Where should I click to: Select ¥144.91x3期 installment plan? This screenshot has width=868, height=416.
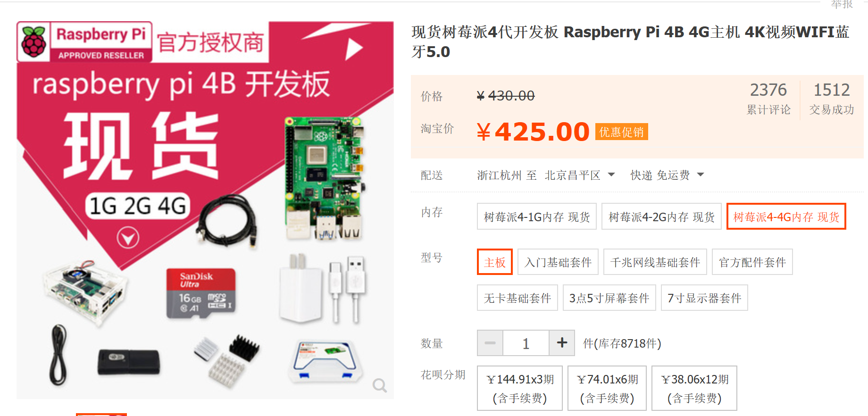click(520, 388)
